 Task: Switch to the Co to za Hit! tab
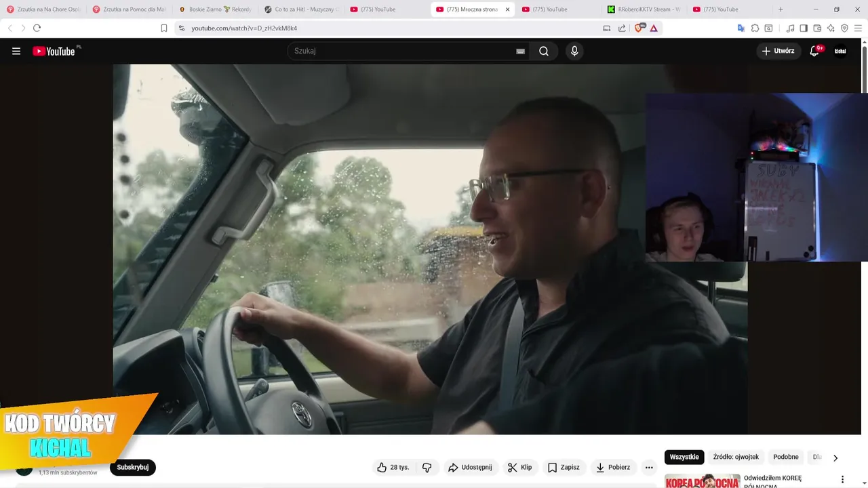tap(302, 9)
